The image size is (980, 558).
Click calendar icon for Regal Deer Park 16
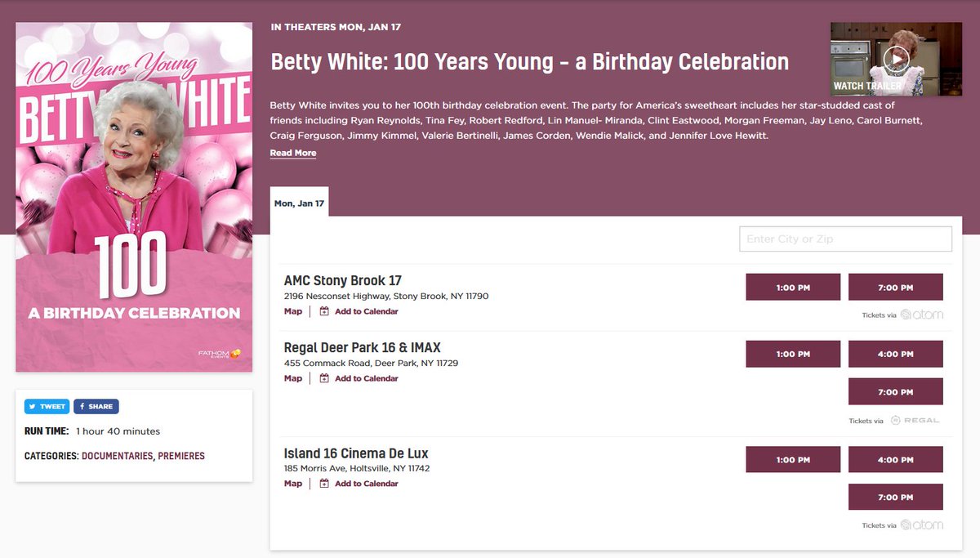(324, 378)
